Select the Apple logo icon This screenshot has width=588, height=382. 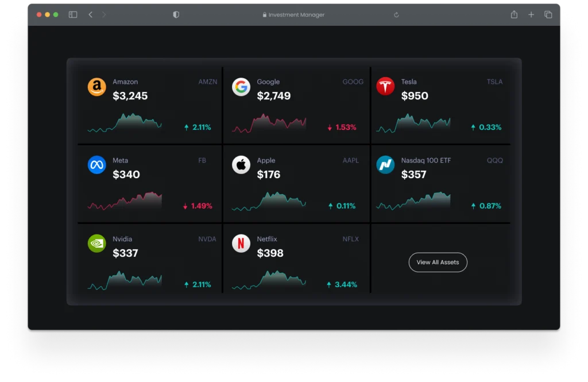[x=241, y=165]
